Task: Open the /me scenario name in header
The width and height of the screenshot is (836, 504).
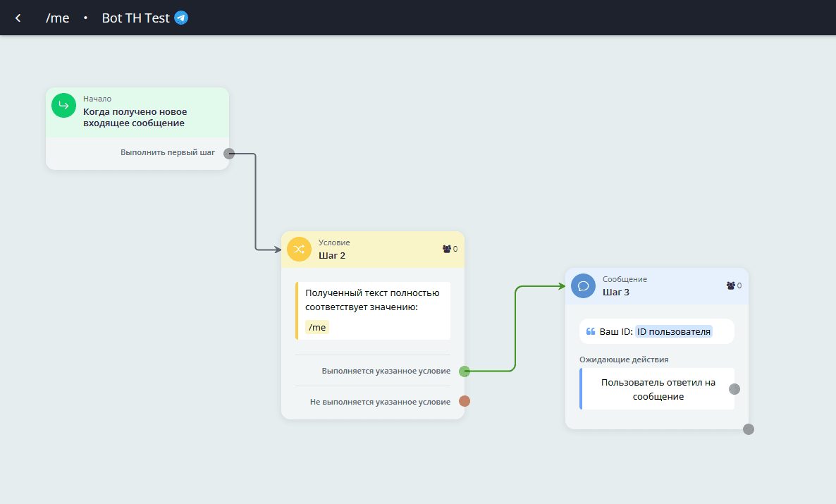Action: [x=58, y=18]
